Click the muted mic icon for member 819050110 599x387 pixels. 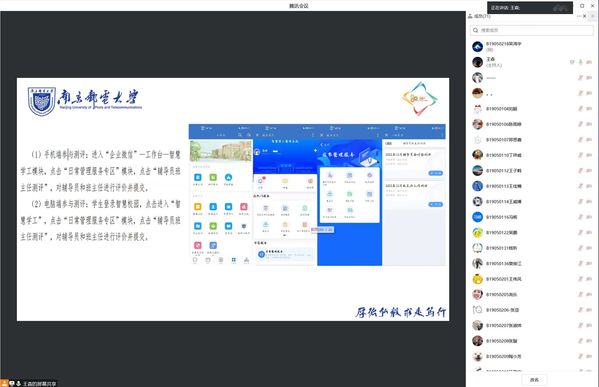coord(581,155)
